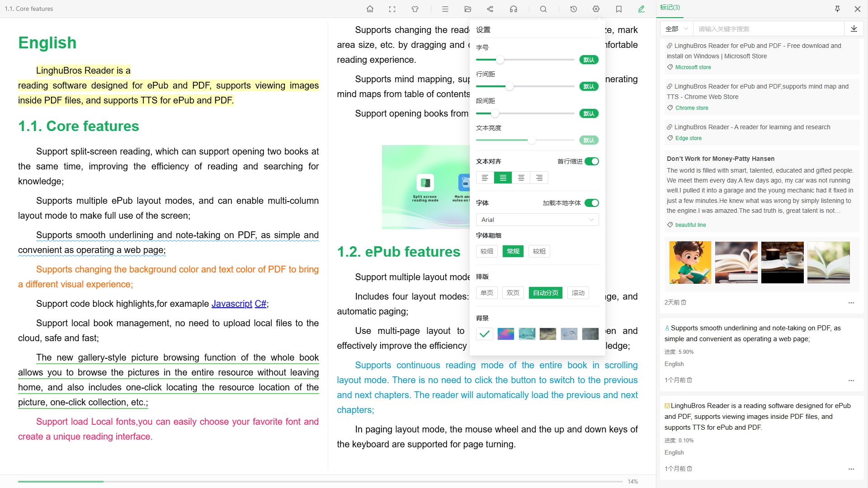Click the Edge store tag
Screen dimensions: 868x488
click(x=689, y=138)
